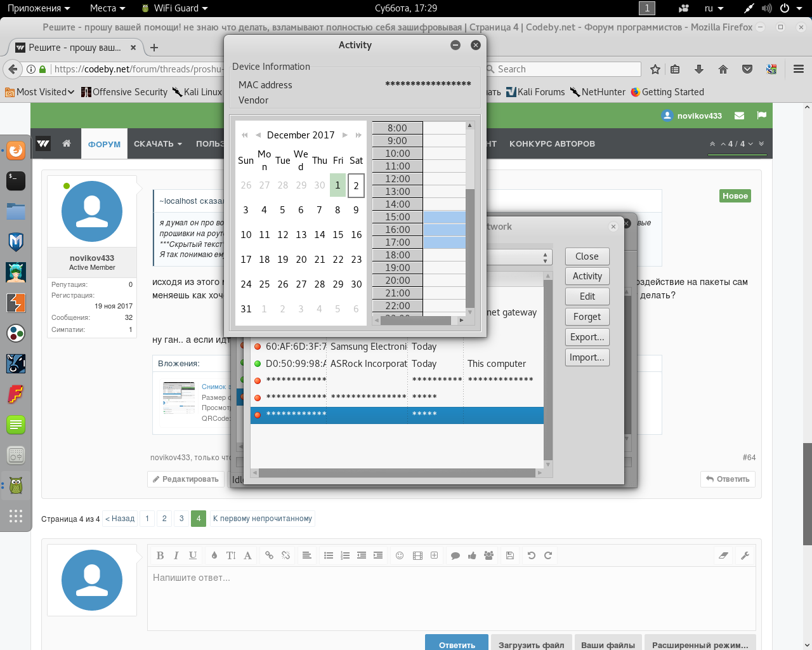
Task: Open the smiley emoji picker in editor
Action: [x=400, y=555]
